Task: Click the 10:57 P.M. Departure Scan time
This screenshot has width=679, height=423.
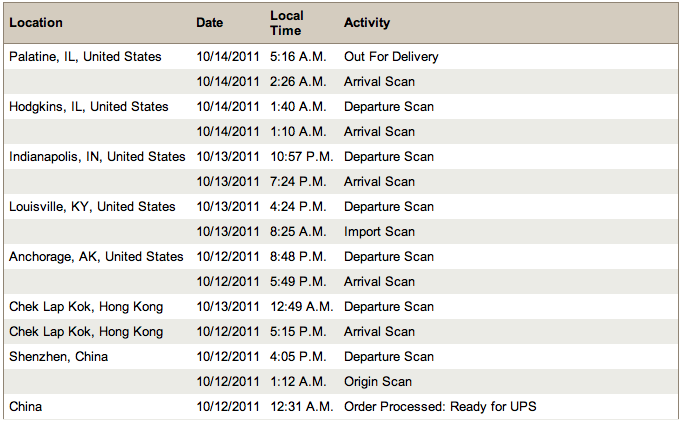Action: [302, 156]
